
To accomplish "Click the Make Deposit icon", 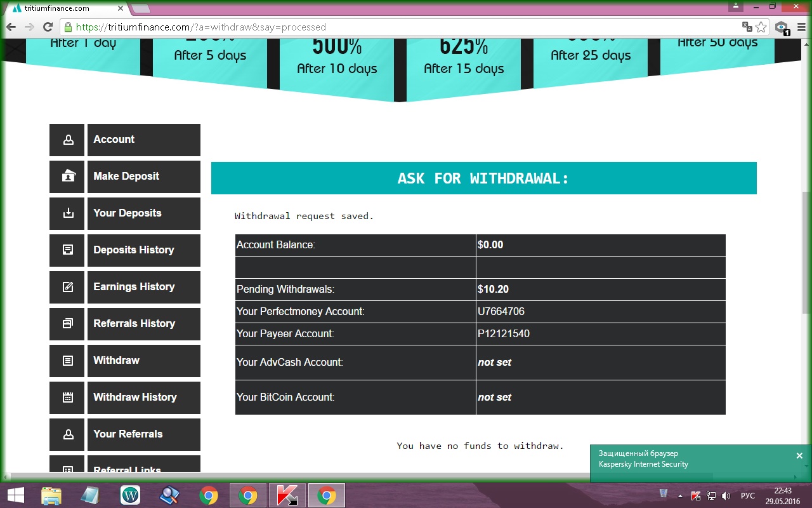I will (67, 177).
